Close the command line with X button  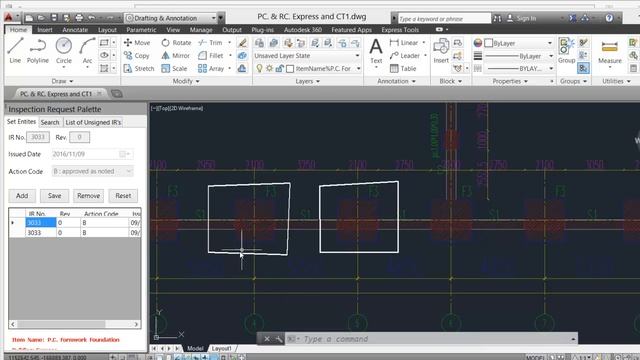[x=267, y=339]
